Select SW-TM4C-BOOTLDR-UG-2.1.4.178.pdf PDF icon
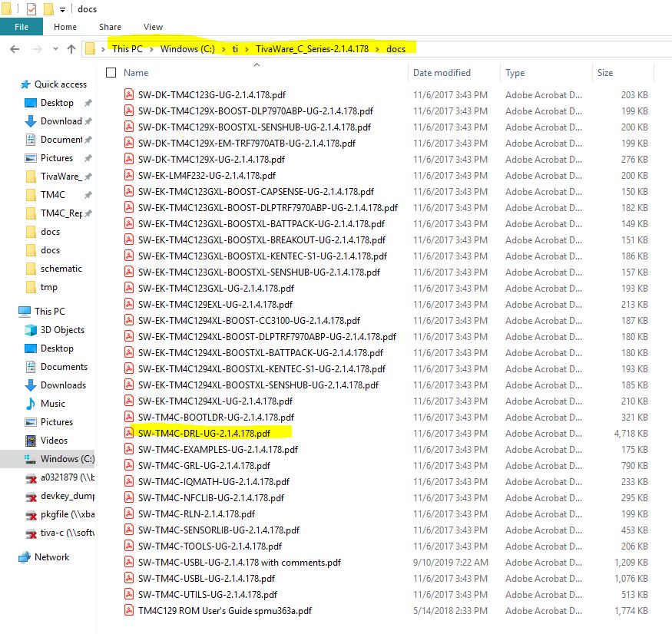The image size is (672, 634). pyautogui.click(x=128, y=416)
